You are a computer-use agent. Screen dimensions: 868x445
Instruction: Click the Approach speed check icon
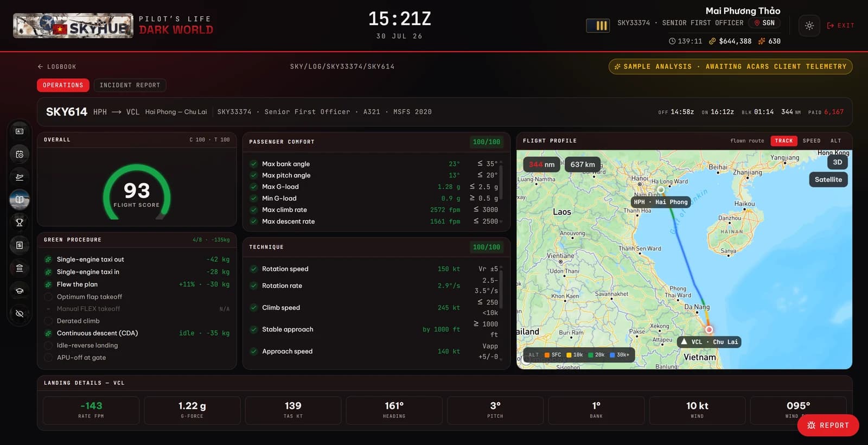tap(253, 352)
